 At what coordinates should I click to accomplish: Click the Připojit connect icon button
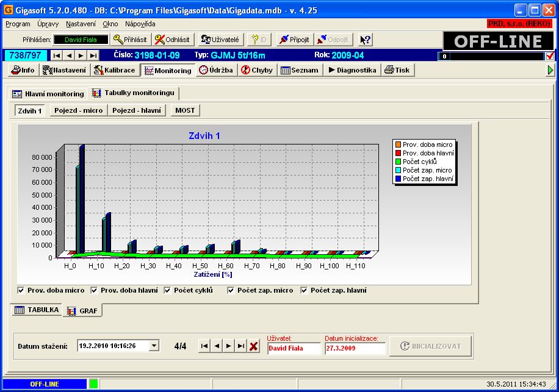click(294, 40)
